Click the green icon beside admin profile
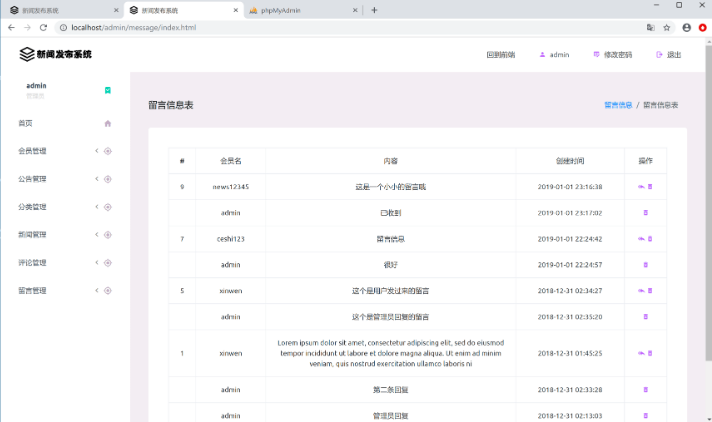712x422 pixels. pyautogui.click(x=108, y=90)
